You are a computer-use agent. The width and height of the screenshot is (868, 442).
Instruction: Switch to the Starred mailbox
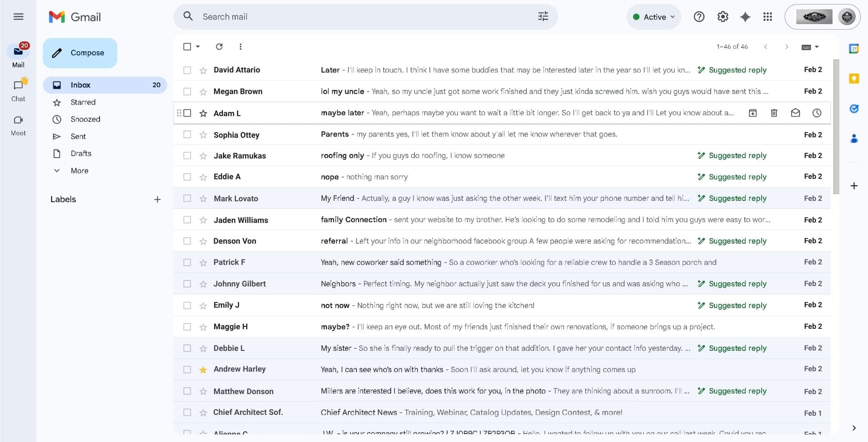pos(83,102)
